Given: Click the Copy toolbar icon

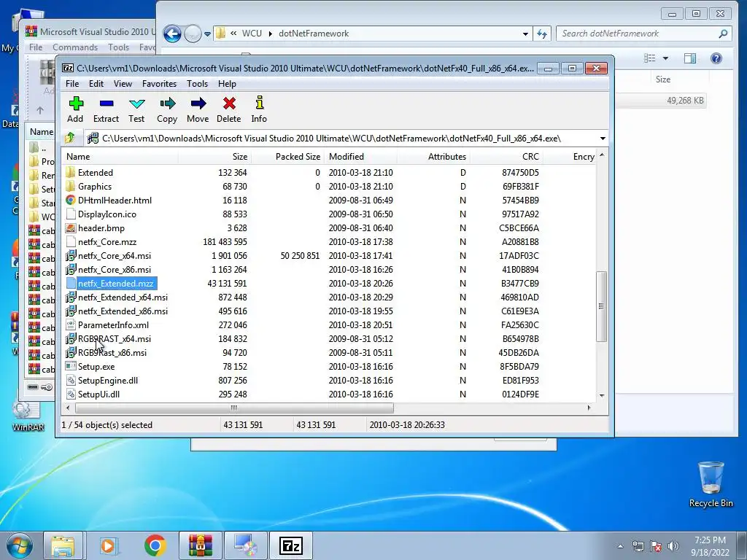Looking at the screenshot, I should point(167,109).
